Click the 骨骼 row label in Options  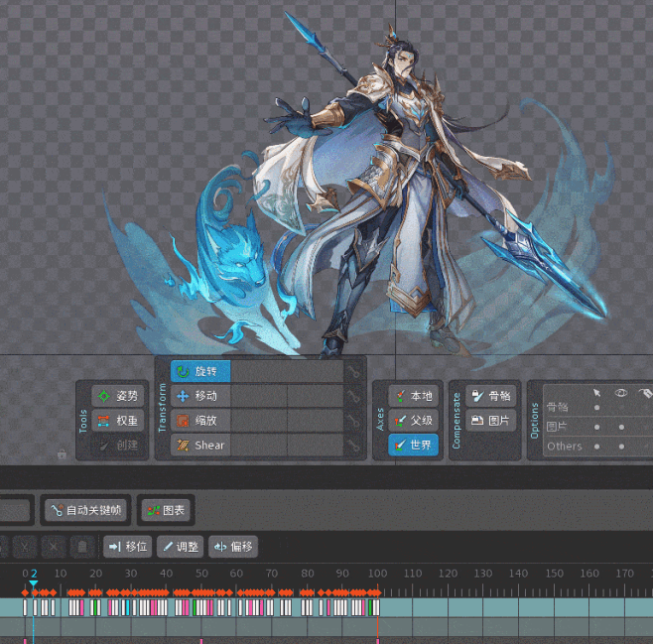pyautogui.click(x=557, y=407)
